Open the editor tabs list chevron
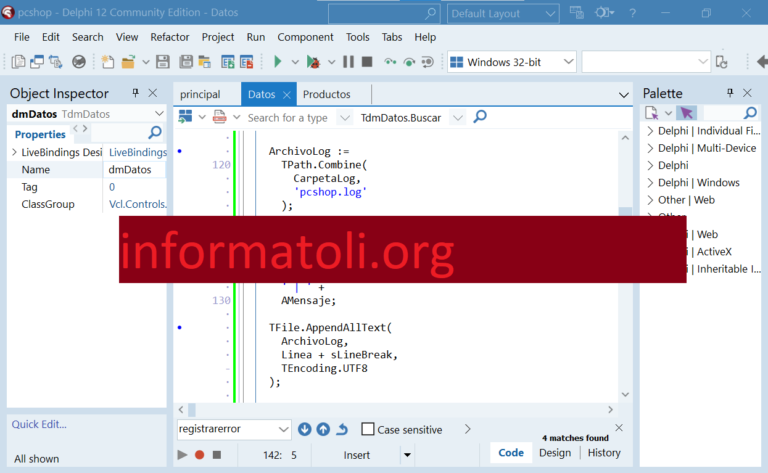768x473 pixels. point(624,95)
